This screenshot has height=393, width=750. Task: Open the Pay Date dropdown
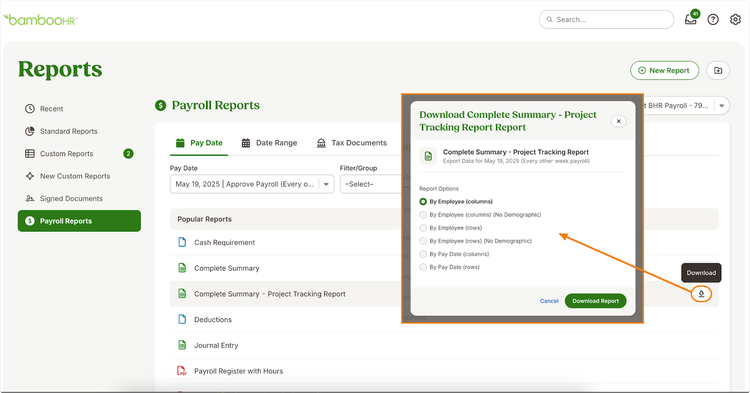[252, 184]
